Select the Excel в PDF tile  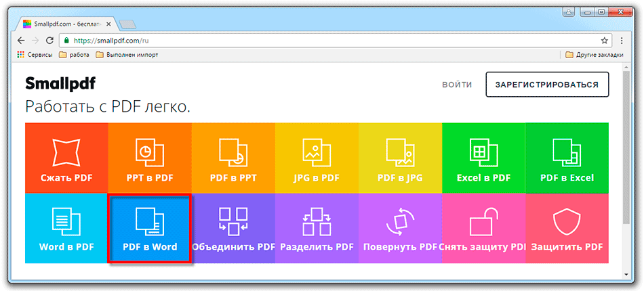[x=483, y=158]
